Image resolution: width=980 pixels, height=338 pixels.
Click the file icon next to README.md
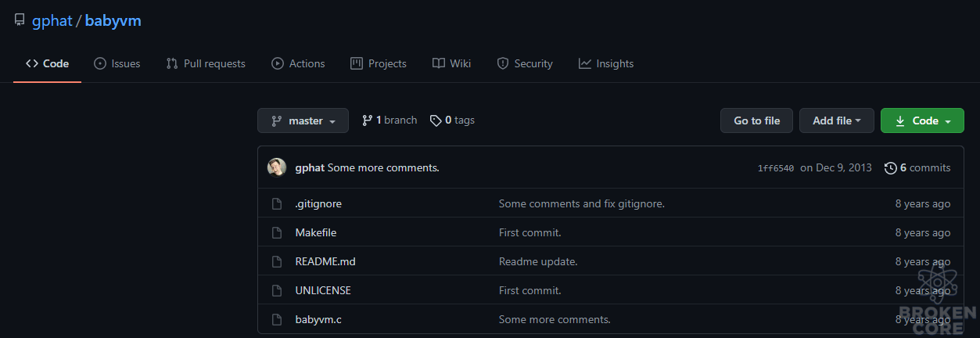[276, 261]
